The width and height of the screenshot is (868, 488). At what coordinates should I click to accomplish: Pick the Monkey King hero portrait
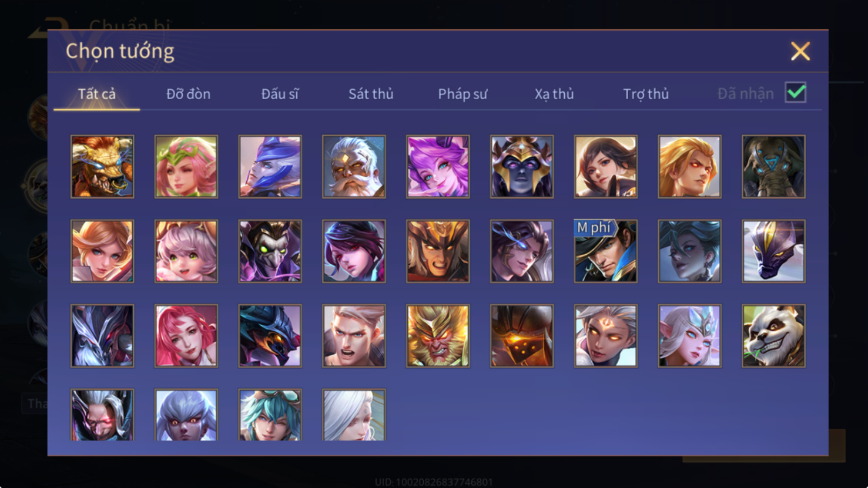click(x=438, y=336)
